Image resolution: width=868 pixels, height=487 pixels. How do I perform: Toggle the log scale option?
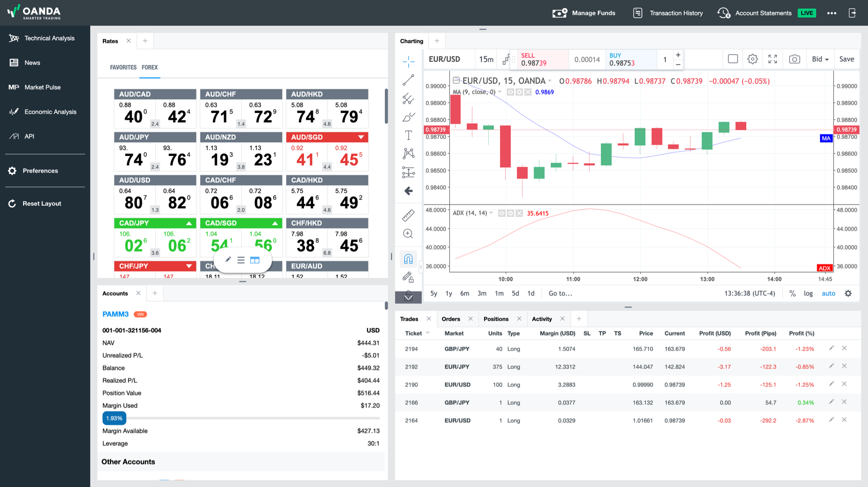coord(808,294)
